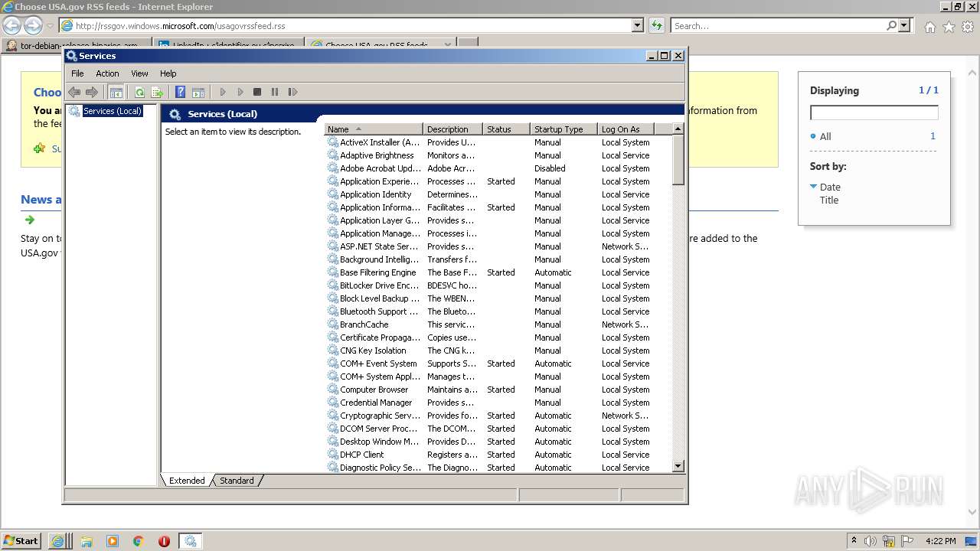Click the Show/Hide Action Pane toolbar icon

pyautogui.click(x=198, y=92)
